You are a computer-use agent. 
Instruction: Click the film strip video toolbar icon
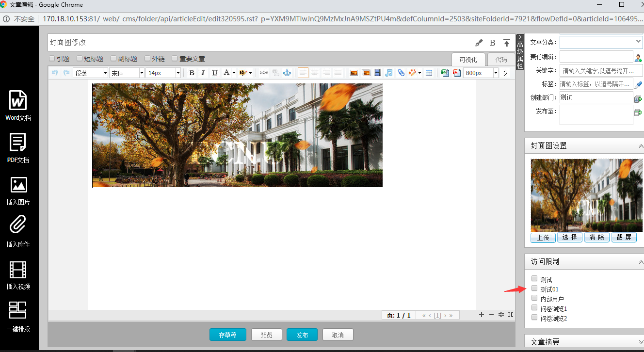tap(377, 73)
